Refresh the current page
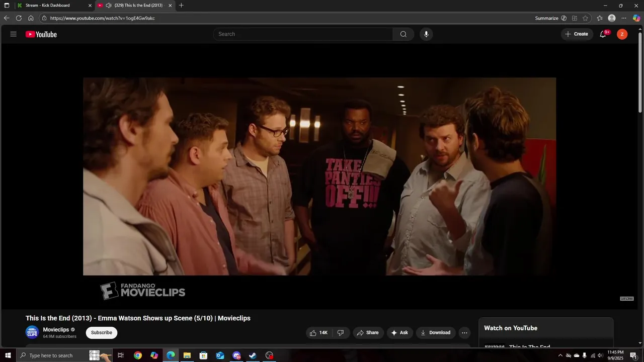 pyautogui.click(x=19, y=18)
